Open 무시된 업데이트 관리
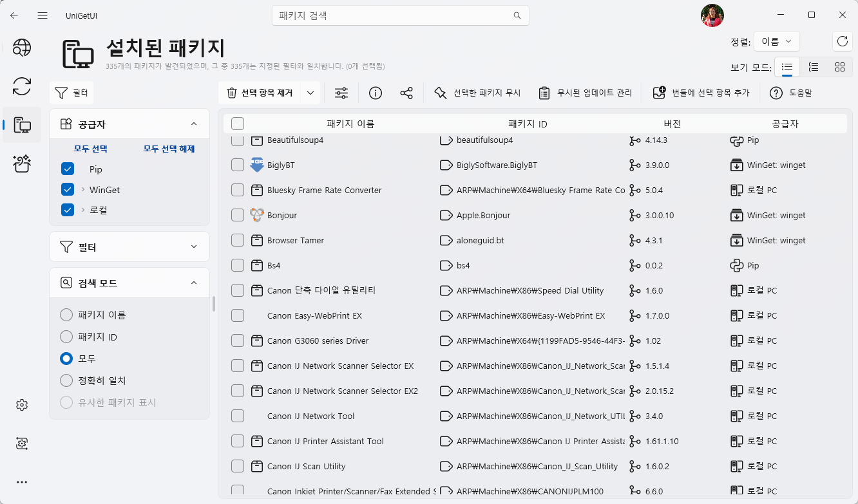The width and height of the screenshot is (858, 504). [585, 93]
